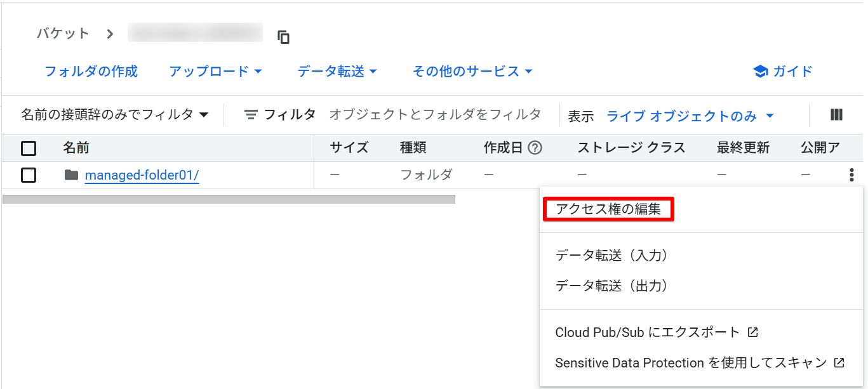Click the フィルタ filter icon
Image resolution: width=868 pixels, height=389 pixels.
coord(251,115)
